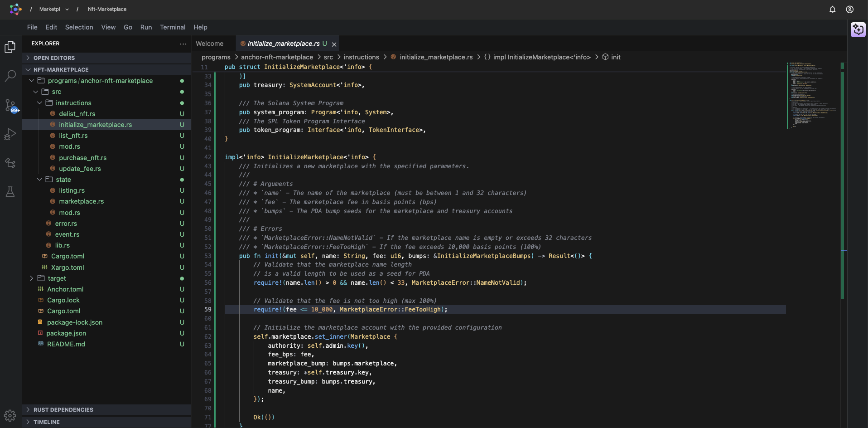Click line number 59 in gutter
The image size is (868, 428).
pos(207,309)
